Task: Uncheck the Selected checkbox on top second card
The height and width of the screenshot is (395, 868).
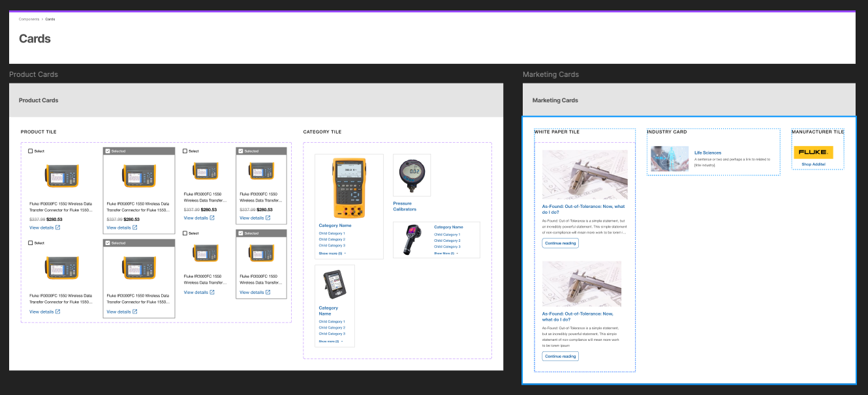Action: click(x=108, y=151)
